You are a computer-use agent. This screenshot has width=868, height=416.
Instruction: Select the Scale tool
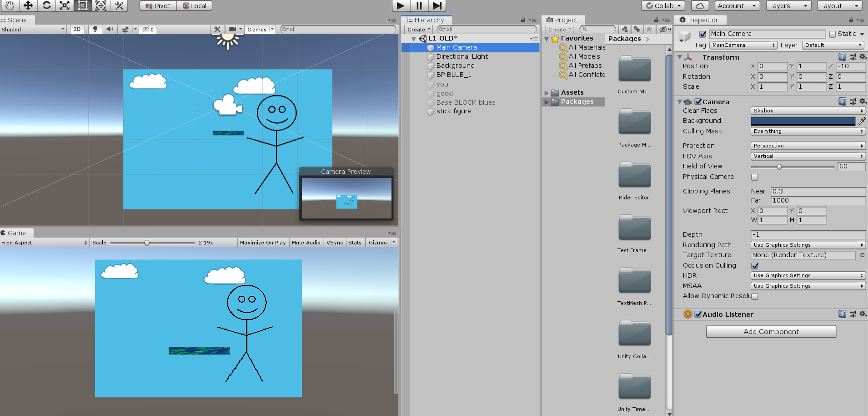pyautogui.click(x=64, y=5)
